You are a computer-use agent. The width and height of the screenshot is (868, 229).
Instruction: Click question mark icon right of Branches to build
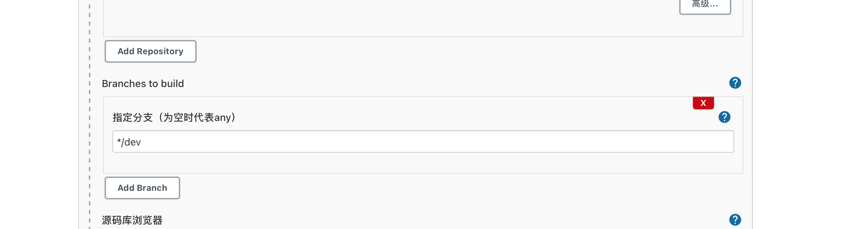coord(735,83)
